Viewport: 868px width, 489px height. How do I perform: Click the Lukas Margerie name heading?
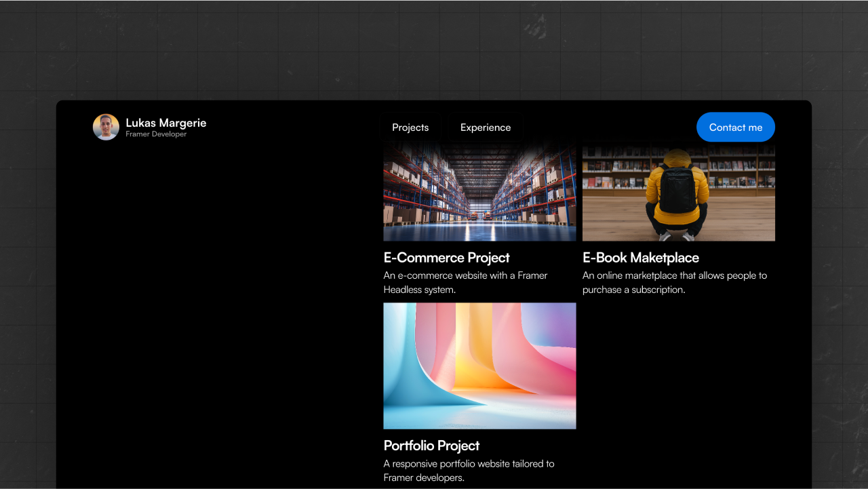pos(165,123)
